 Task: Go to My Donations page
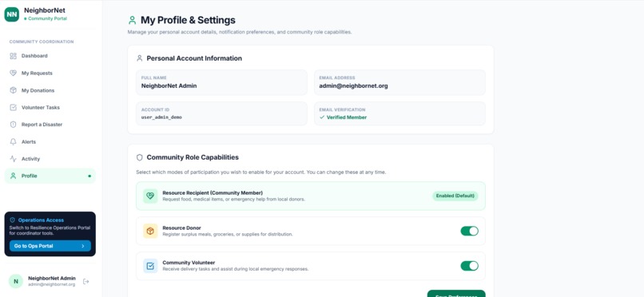[x=50, y=90]
